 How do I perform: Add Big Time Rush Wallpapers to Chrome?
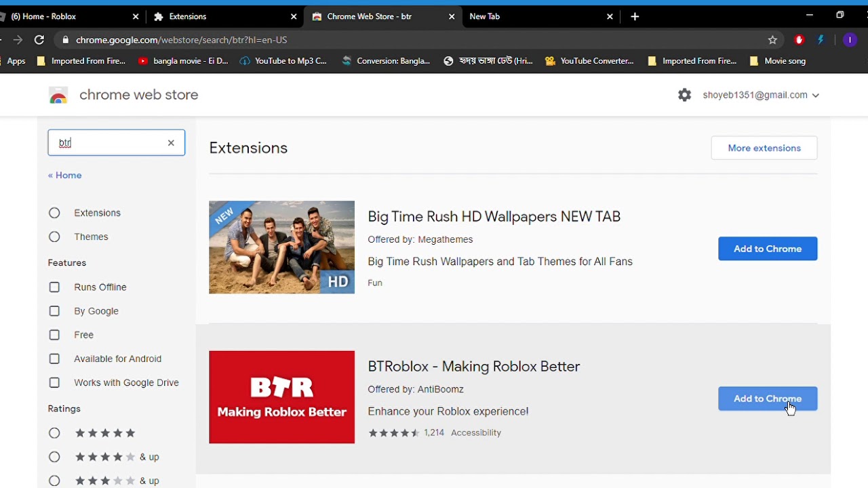pyautogui.click(x=768, y=249)
